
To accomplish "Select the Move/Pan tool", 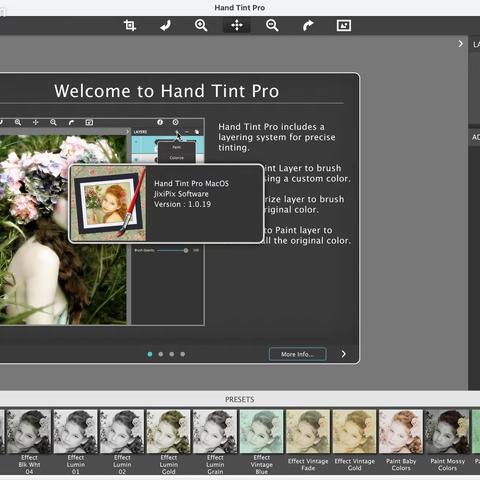I will click(237, 25).
